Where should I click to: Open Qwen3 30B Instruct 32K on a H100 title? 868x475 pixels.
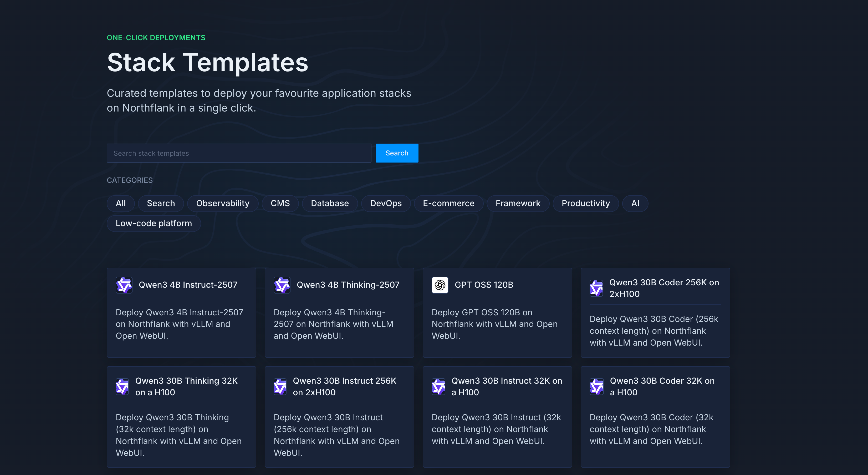[507, 386]
